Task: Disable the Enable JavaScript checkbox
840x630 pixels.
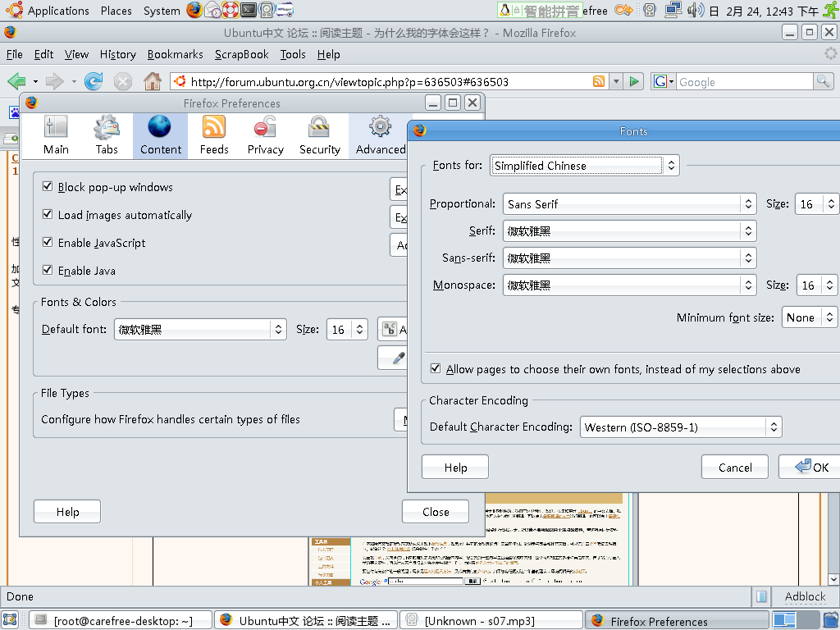Action: pos(48,242)
